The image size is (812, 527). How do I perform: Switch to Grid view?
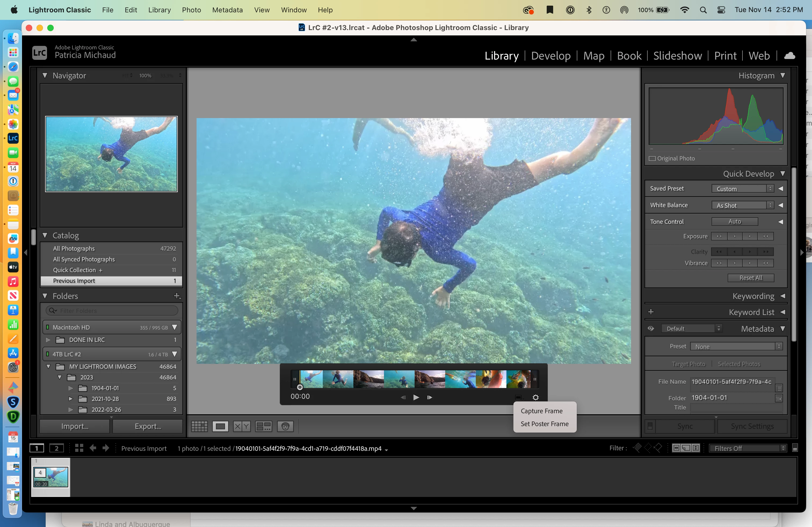[199, 426]
